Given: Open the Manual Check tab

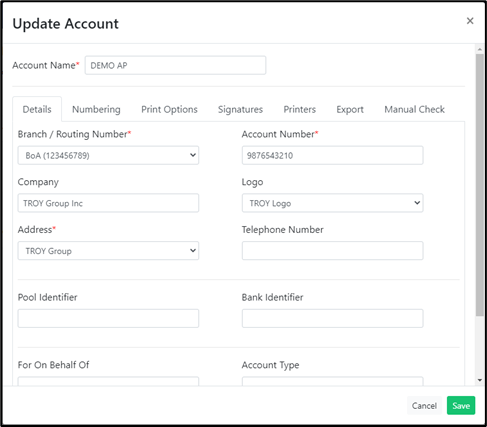Looking at the screenshot, I should [414, 109].
